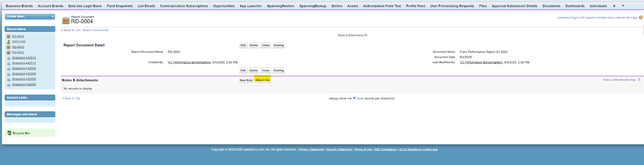Open the 508 Compliance footer link
Viewport: 644px width, 165px height.
tap(386, 149)
